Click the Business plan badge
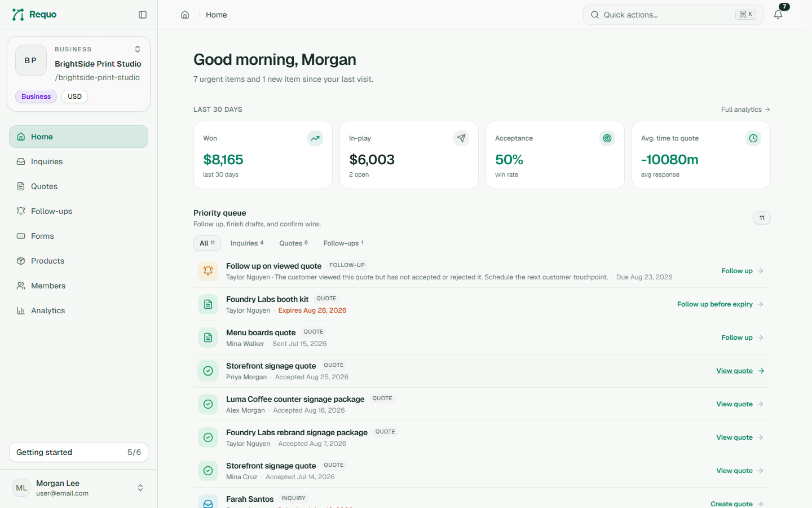812x508 pixels. (36, 97)
